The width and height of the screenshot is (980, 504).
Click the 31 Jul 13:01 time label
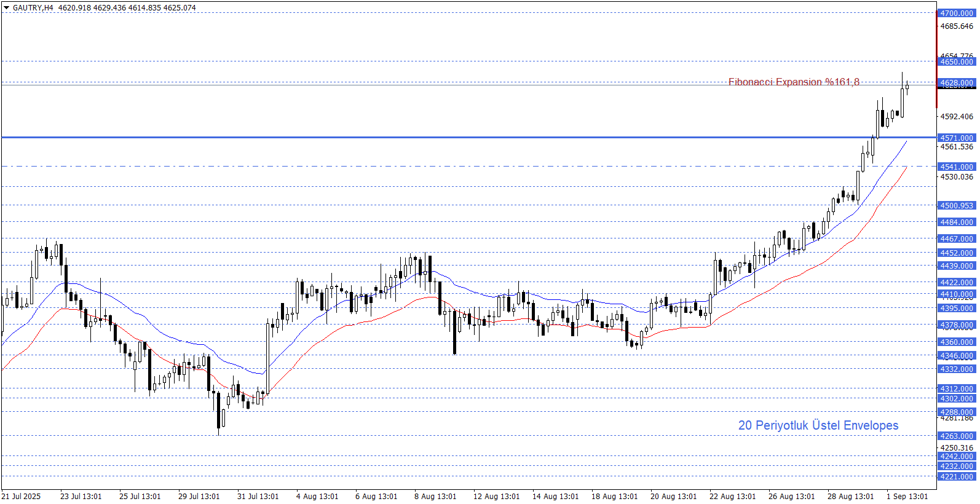point(258,497)
